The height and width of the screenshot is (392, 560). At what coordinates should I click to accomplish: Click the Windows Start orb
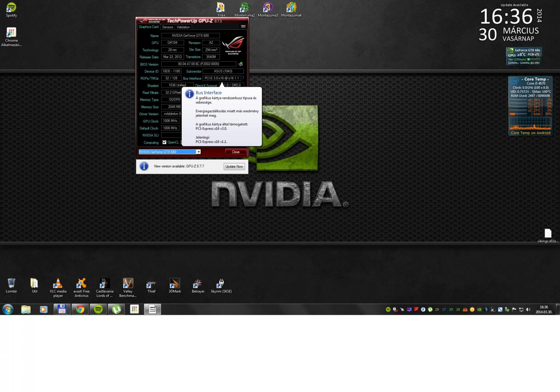8,309
